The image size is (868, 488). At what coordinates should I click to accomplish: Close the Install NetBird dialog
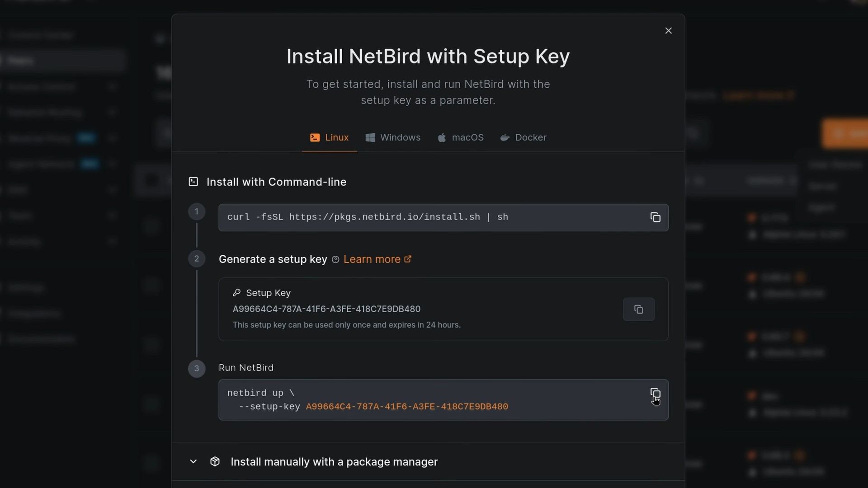(668, 31)
